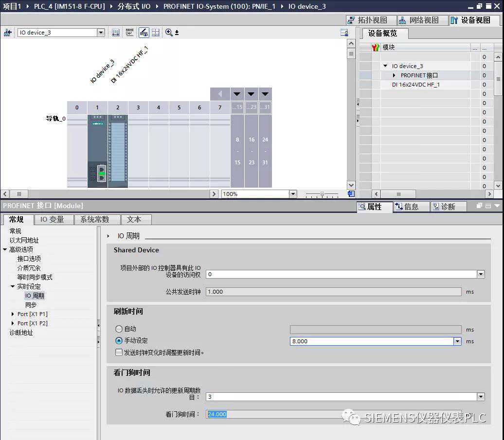Click the zoom magnifier icon in device toolbar

(x=169, y=33)
